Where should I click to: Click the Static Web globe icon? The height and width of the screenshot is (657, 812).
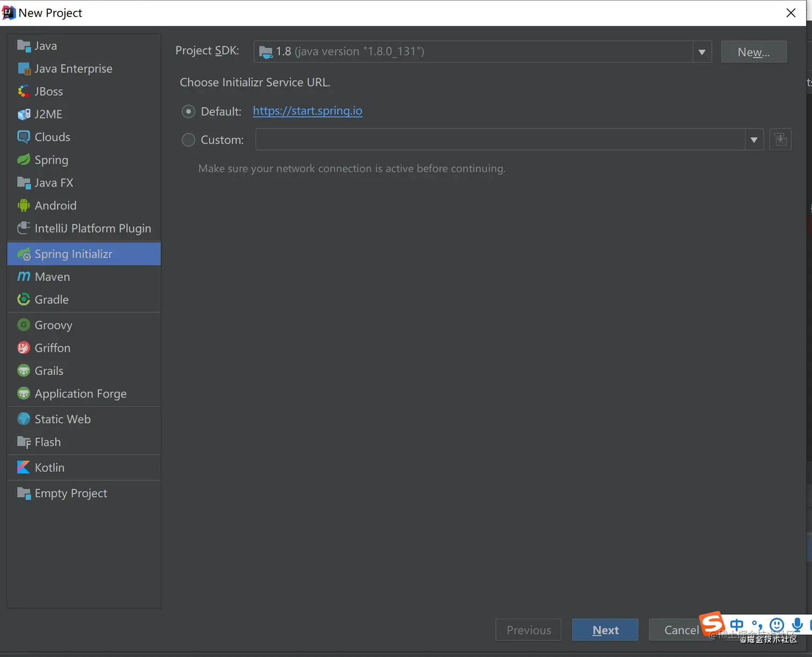24,419
